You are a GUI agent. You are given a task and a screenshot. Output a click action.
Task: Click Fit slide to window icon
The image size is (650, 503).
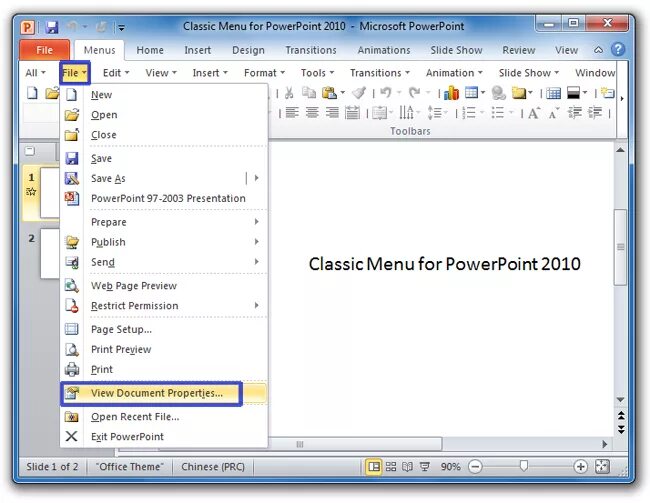coord(602,467)
